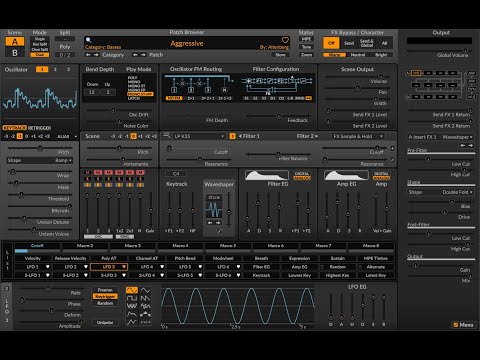The image size is (480, 360).
Task: Open LFO 1 modulator menu arrow
Action: (x=47, y=267)
